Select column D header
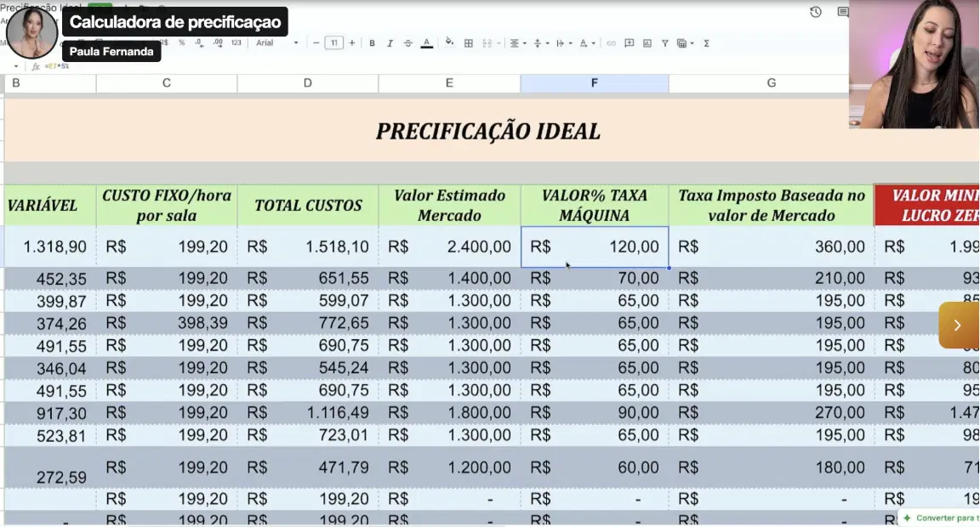980x527 pixels. tap(307, 83)
